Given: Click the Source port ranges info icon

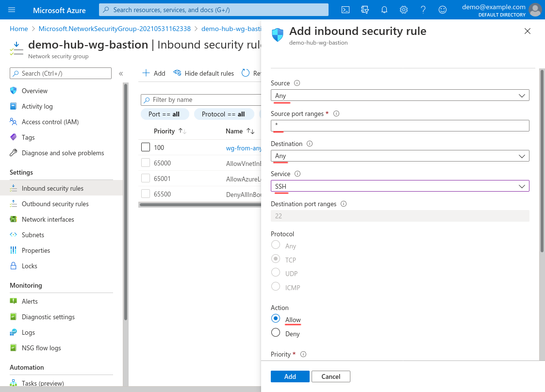Looking at the screenshot, I should [336, 114].
